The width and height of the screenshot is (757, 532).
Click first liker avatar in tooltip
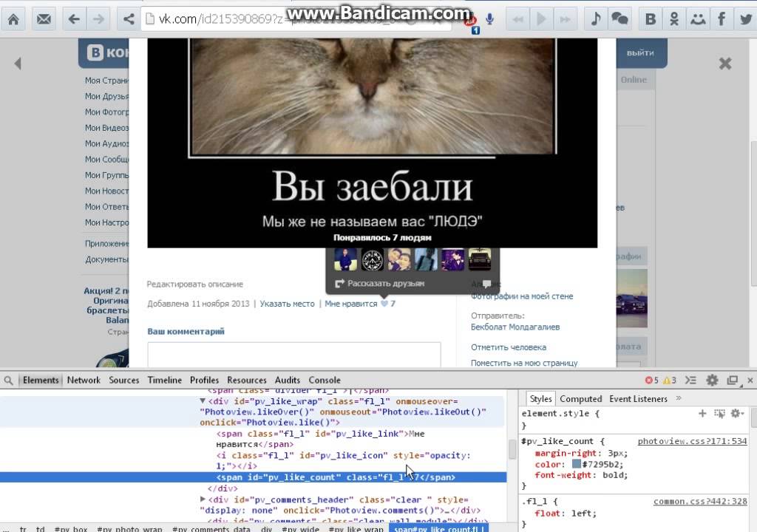[346, 260]
